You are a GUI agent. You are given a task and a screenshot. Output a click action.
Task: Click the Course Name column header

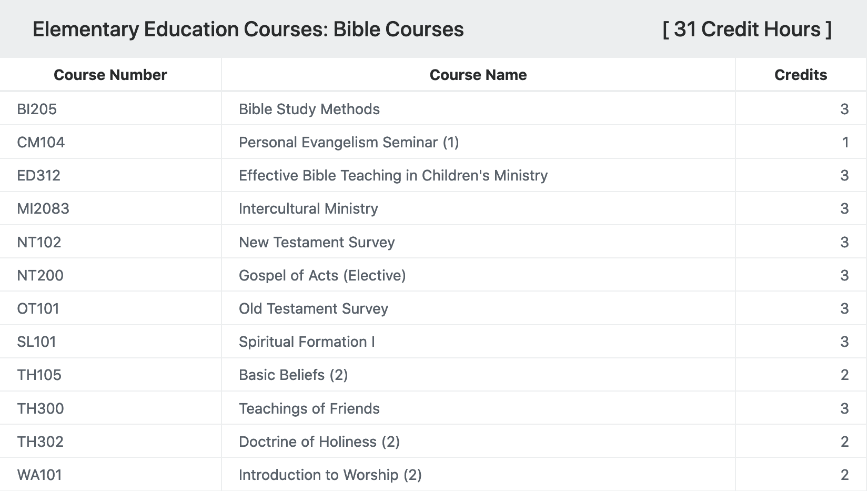[x=478, y=75]
